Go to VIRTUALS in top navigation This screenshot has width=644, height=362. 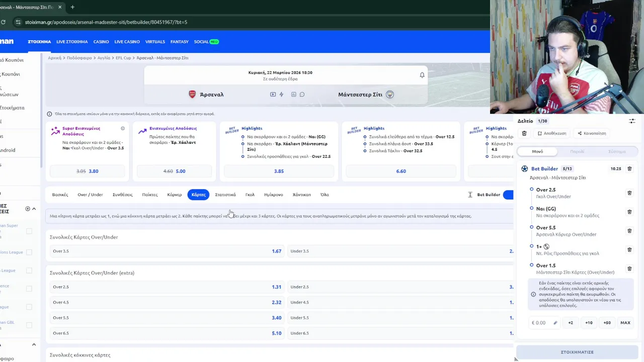(x=155, y=42)
